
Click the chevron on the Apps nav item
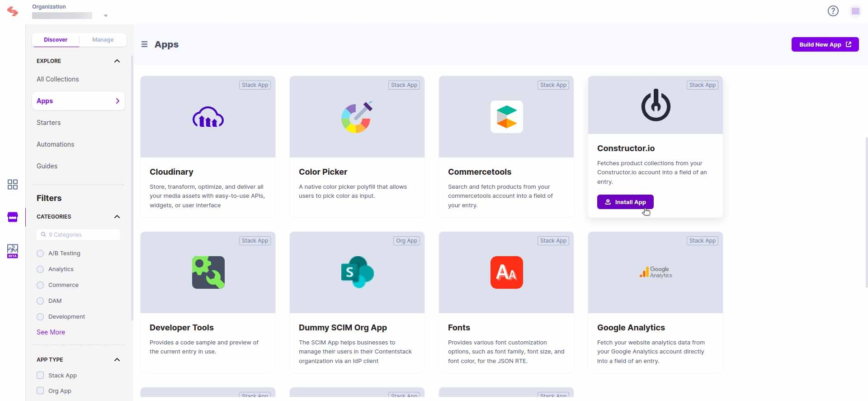click(118, 101)
